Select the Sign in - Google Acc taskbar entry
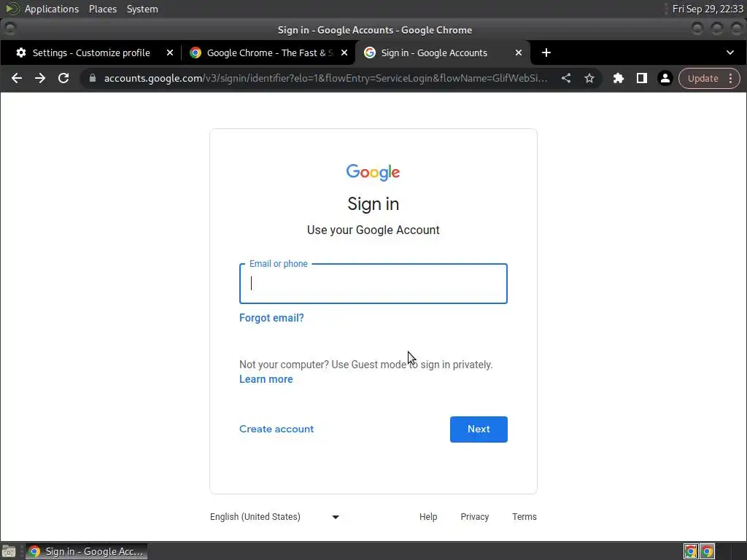The width and height of the screenshot is (747, 560). coord(86,551)
